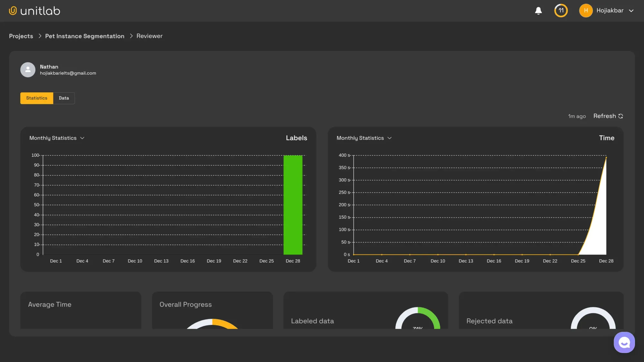Click the Unitlab logo
644x362 pixels.
coord(34,10)
